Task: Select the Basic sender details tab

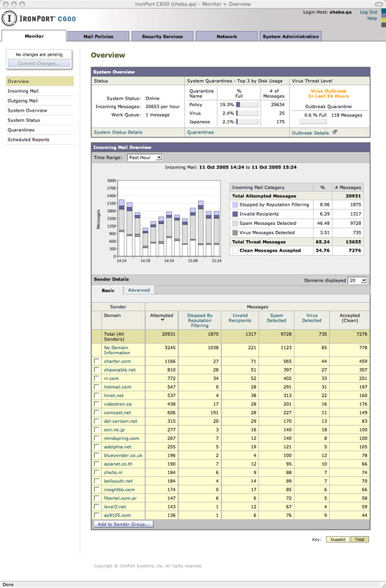Action: (108, 290)
